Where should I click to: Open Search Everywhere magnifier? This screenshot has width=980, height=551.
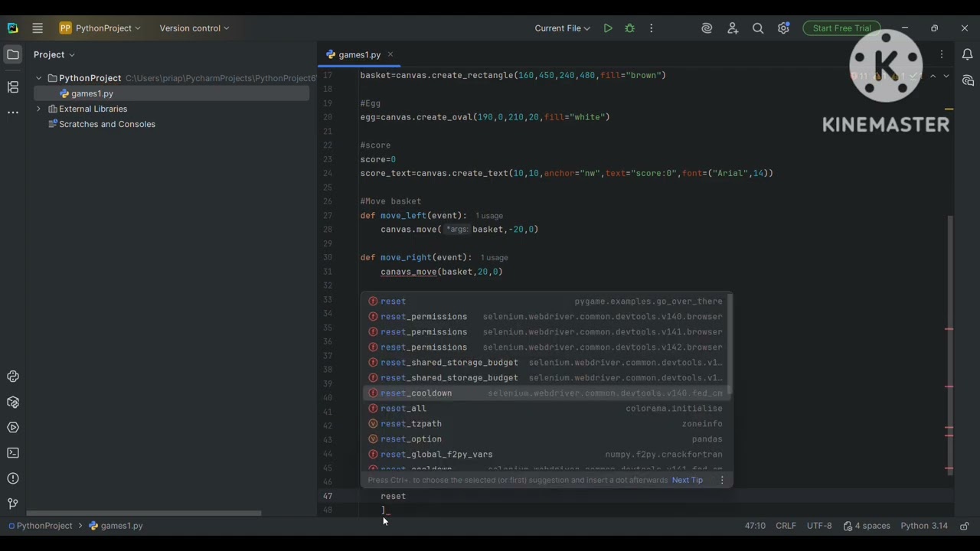pos(758,28)
